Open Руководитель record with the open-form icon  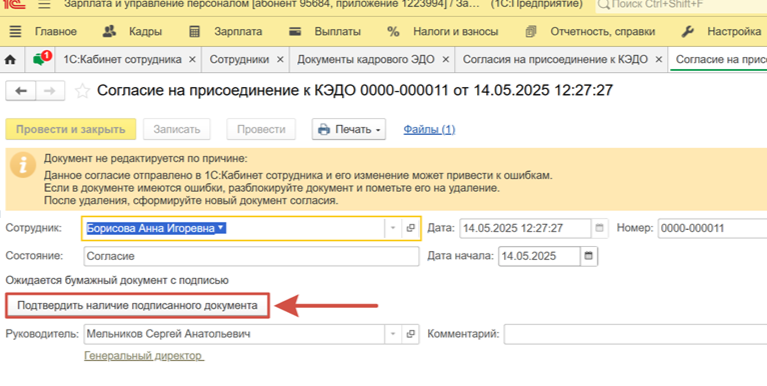coord(410,334)
